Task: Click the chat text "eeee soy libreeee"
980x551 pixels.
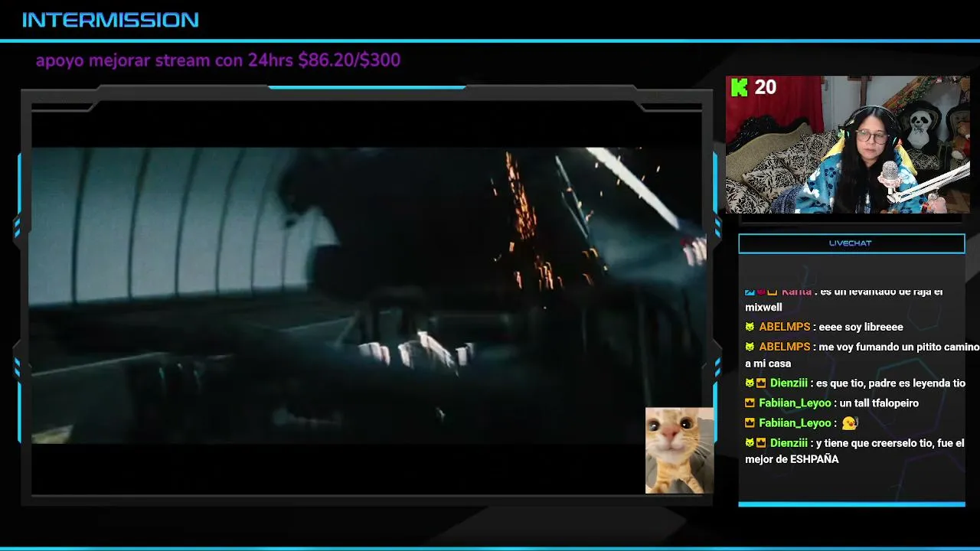Action: pos(861,327)
